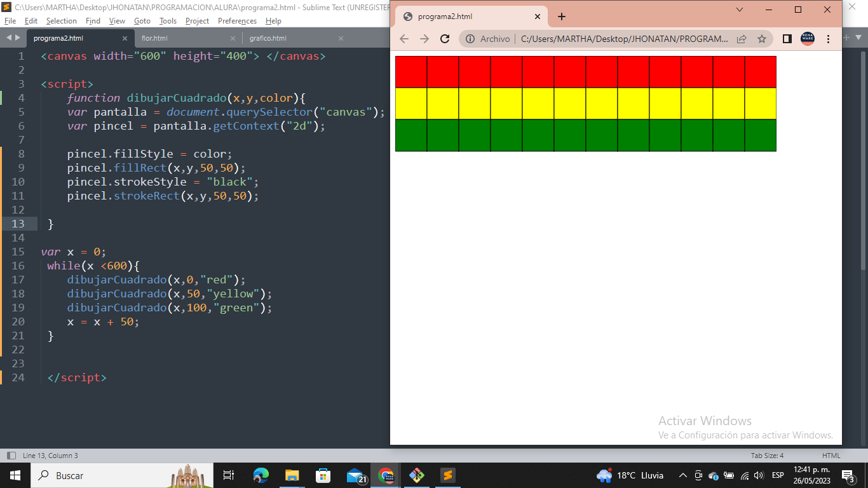Viewport: 868px width, 488px height.
Task: Open the weather widget 18°C Lluvia
Action: coord(630,475)
